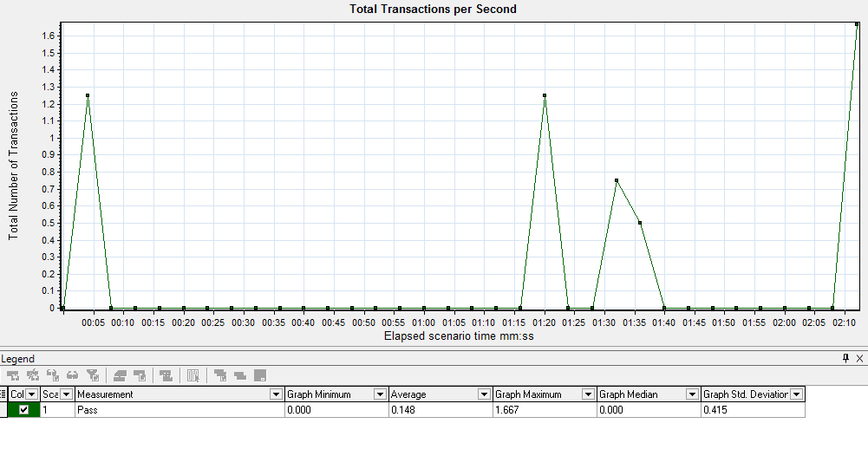Click the grid icon left of the Col header

4,394
